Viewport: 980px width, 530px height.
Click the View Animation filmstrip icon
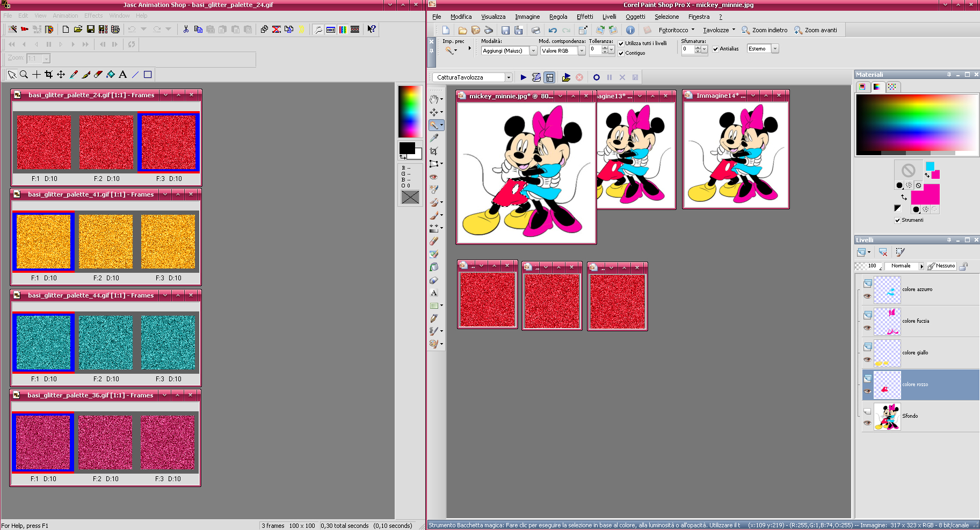point(355,29)
